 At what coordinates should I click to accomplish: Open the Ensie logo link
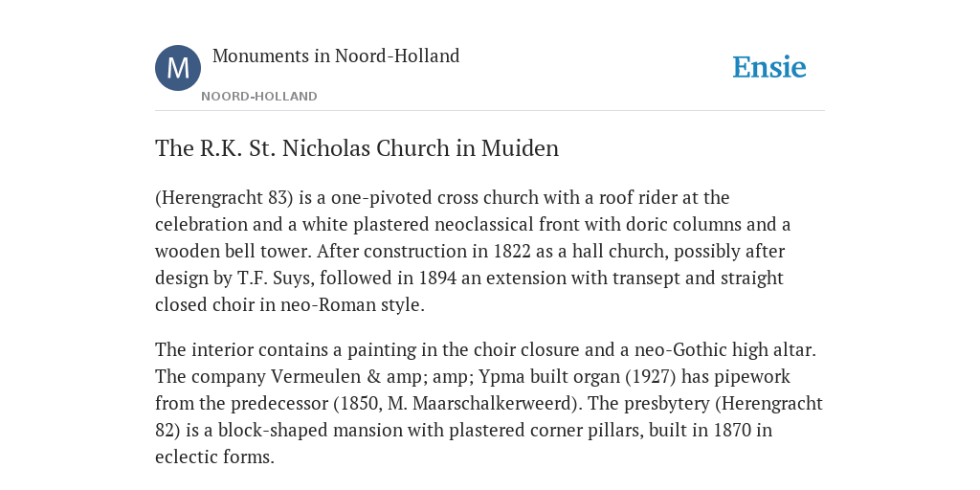click(x=769, y=67)
